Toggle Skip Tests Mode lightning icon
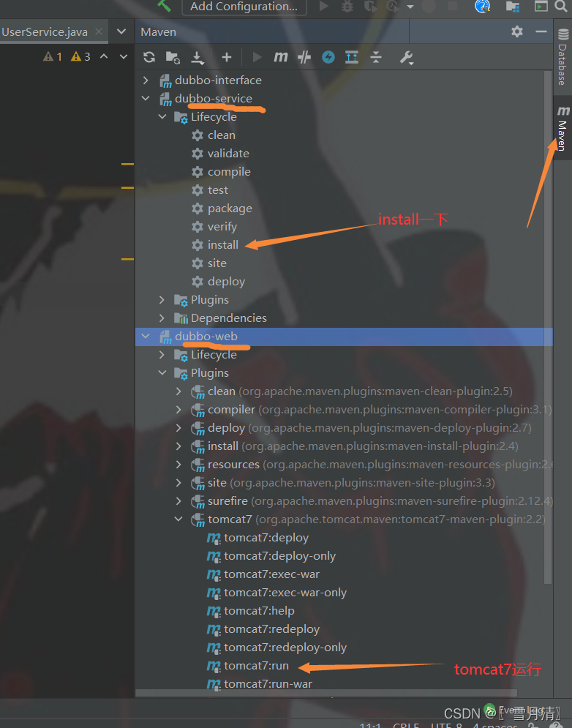Screen dimensions: 572x728 coord(328,57)
